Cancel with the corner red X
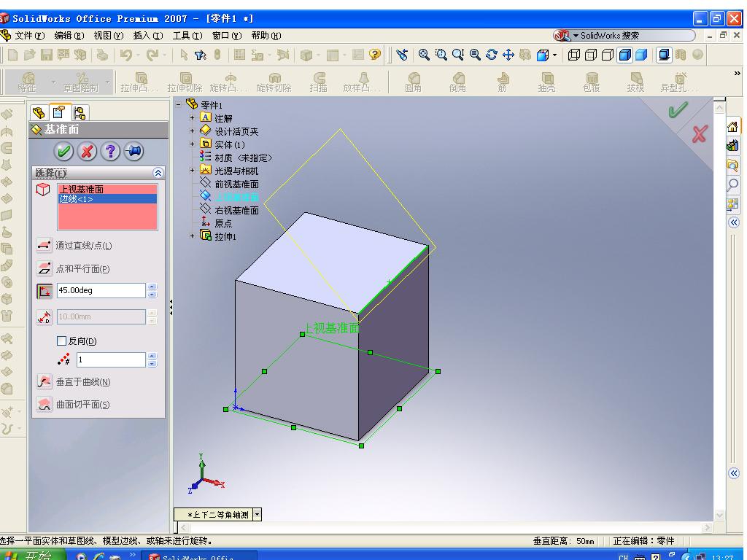747x560 pixels. click(699, 134)
